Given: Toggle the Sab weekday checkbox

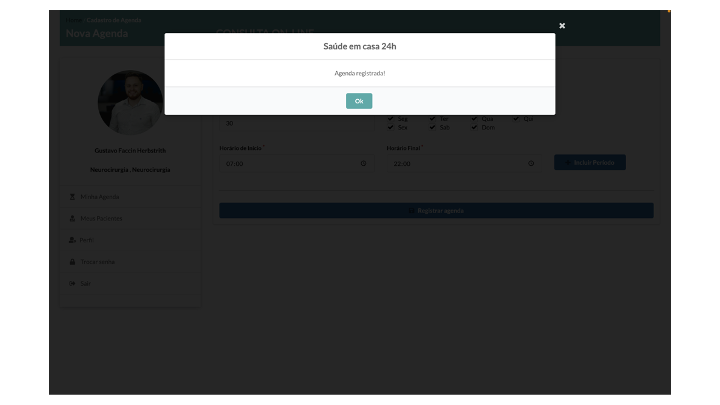Looking at the screenshot, I should click(x=433, y=127).
